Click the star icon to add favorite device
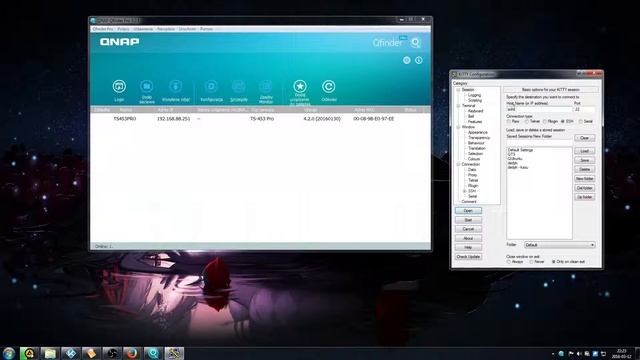The height and width of the screenshot is (360, 640). [x=300, y=87]
